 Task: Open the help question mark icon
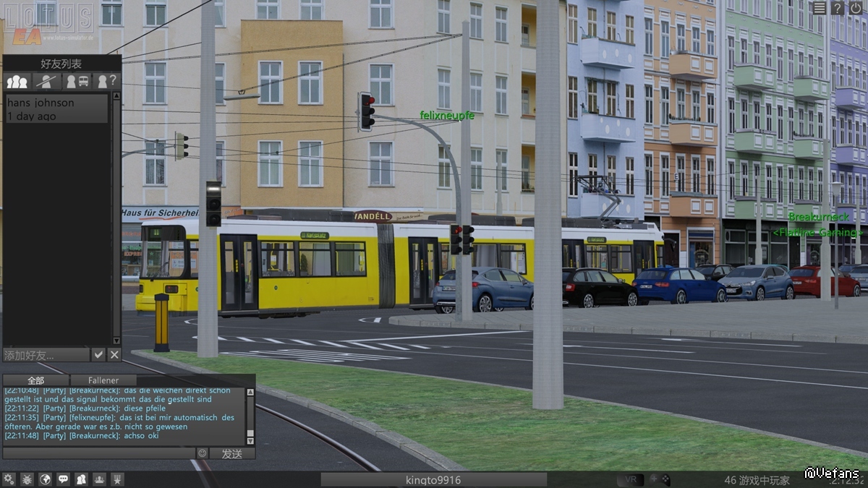pos(837,8)
